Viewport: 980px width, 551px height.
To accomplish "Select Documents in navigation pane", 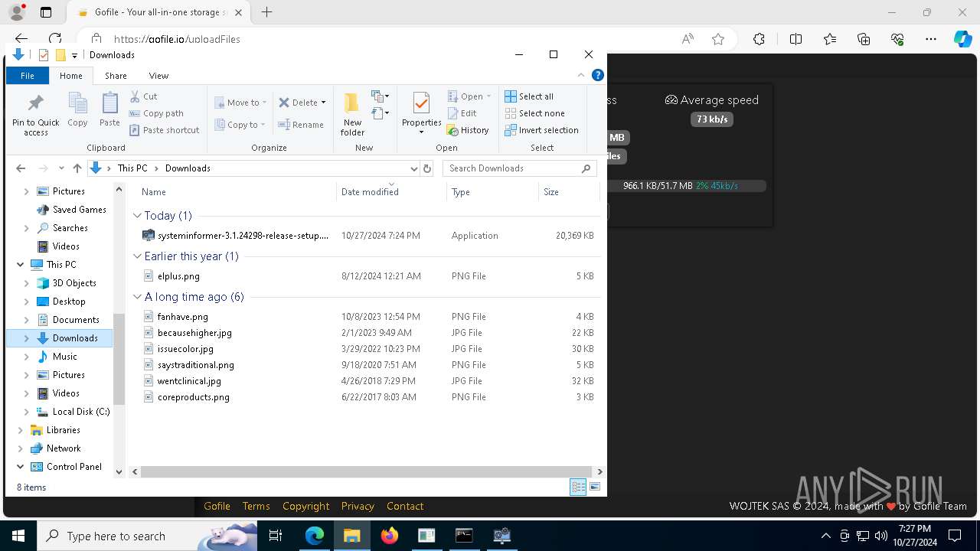I will (76, 320).
